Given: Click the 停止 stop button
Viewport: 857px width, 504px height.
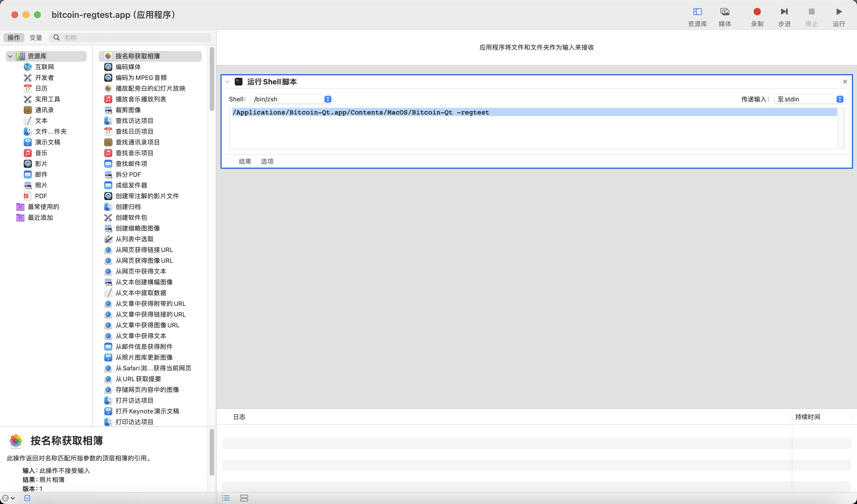Looking at the screenshot, I should [x=811, y=17].
